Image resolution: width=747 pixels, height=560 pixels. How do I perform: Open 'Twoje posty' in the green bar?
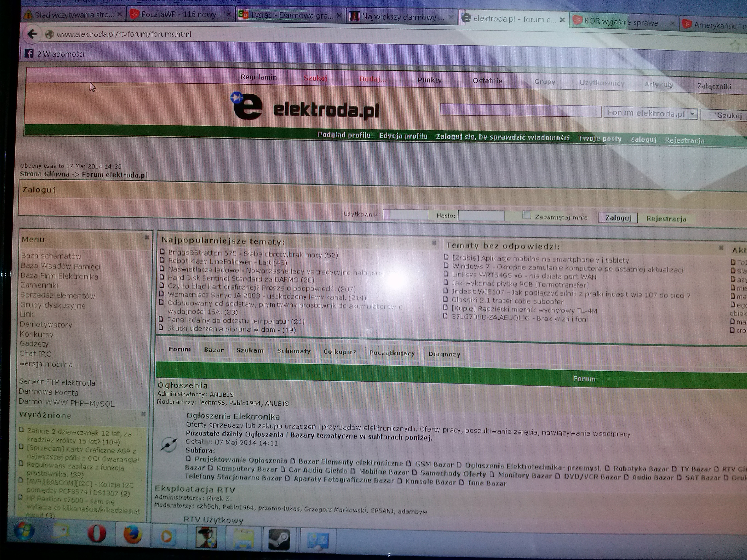click(x=600, y=138)
